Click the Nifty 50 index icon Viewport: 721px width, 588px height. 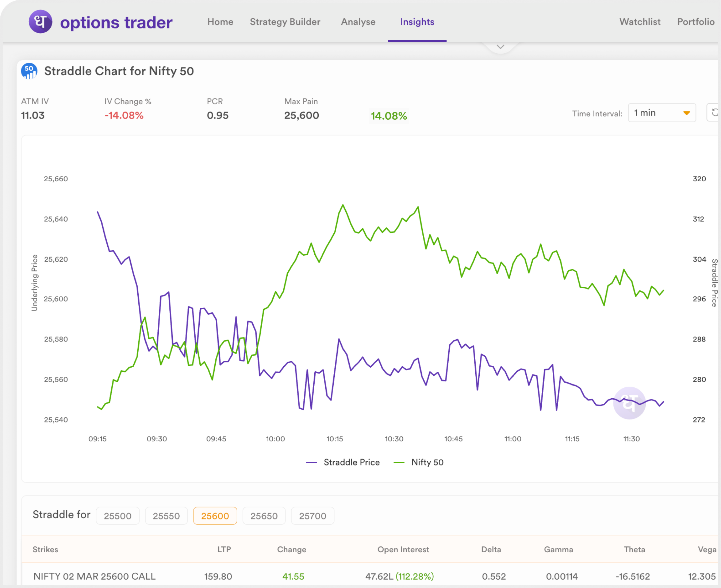29,71
